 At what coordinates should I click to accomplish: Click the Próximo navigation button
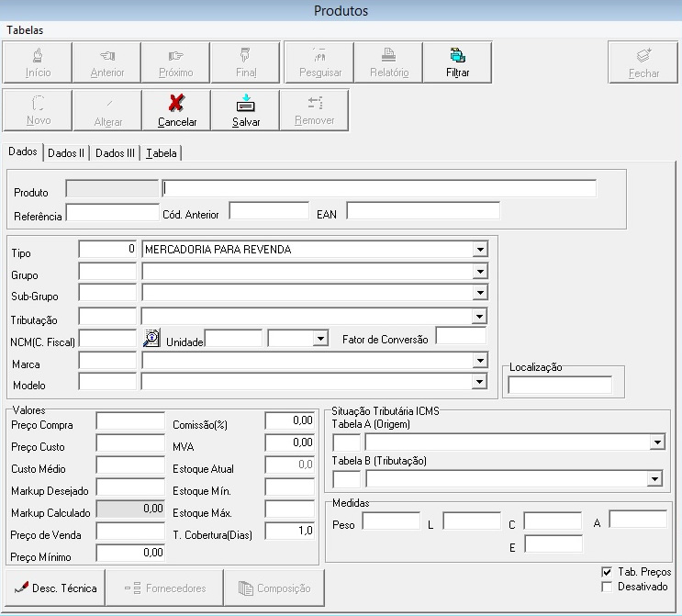pyautogui.click(x=175, y=62)
